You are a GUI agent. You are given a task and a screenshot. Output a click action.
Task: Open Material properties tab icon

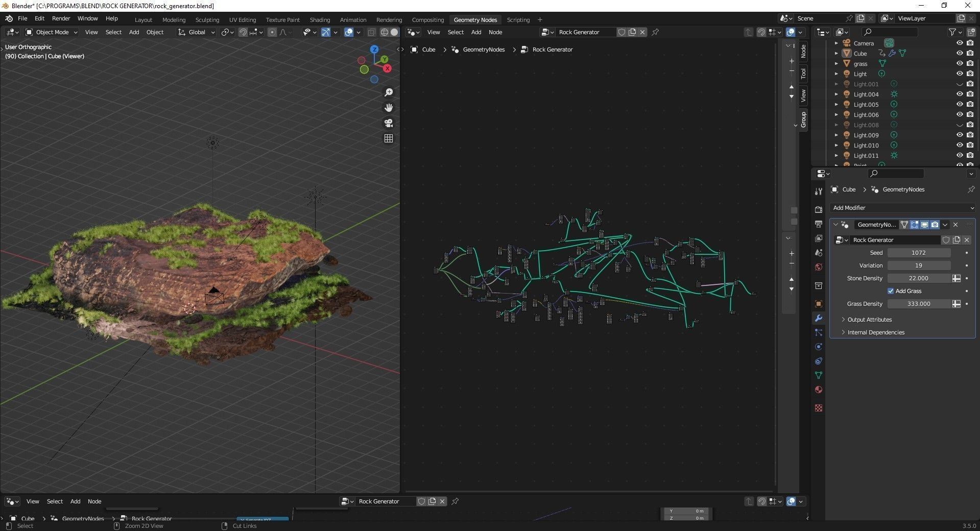tap(819, 390)
